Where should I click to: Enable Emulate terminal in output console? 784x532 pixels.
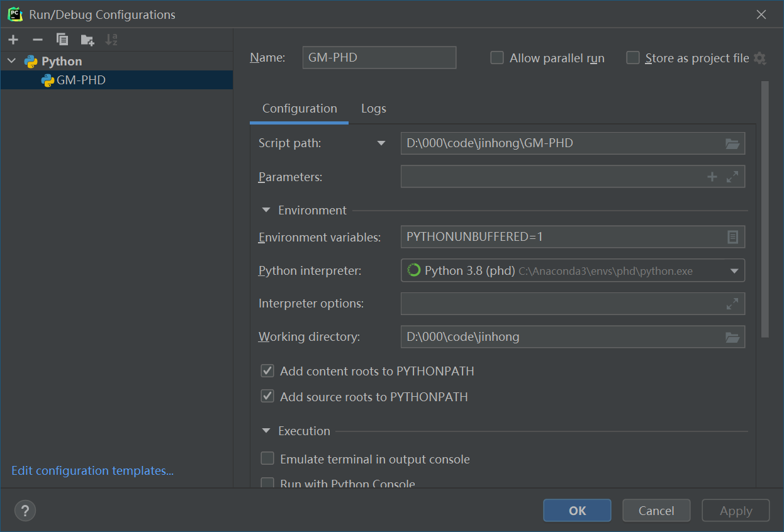pyautogui.click(x=268, y=459)
